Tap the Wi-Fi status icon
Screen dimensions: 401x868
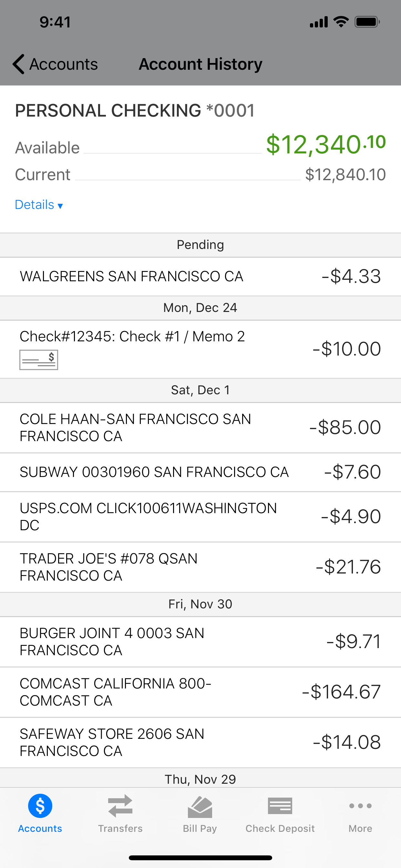pos(341,22)
